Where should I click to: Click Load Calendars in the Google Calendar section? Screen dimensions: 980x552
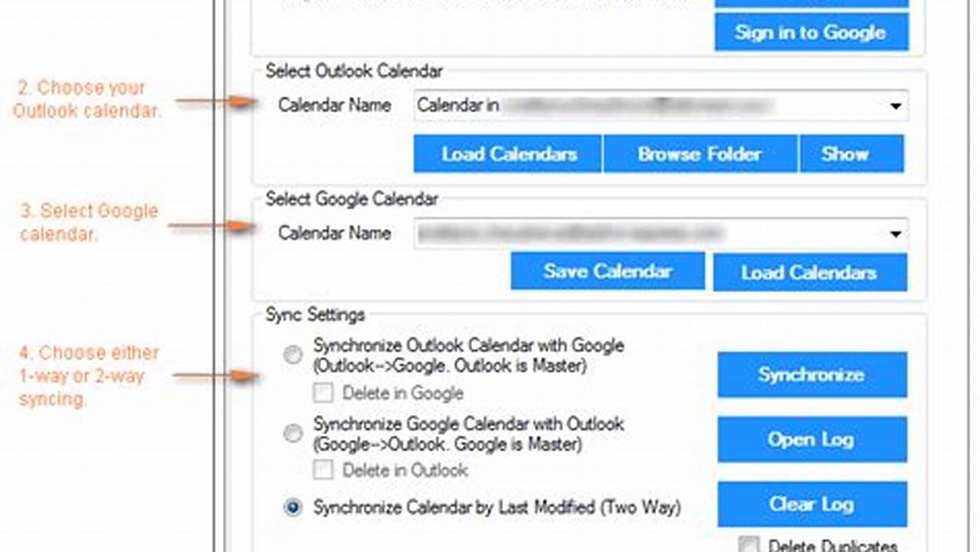[x=809, y=272]
